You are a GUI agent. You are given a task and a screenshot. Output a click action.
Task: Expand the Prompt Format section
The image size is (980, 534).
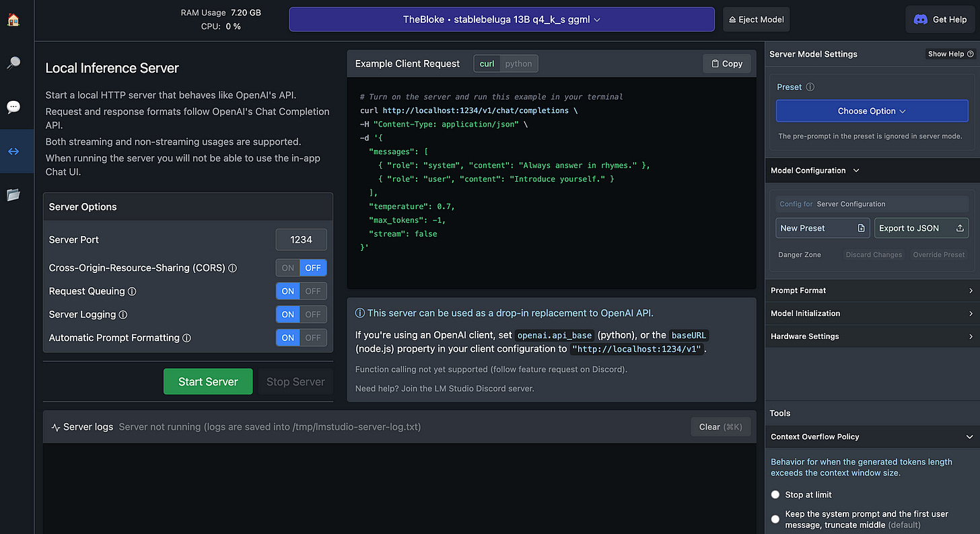click(x=872, y=290)
